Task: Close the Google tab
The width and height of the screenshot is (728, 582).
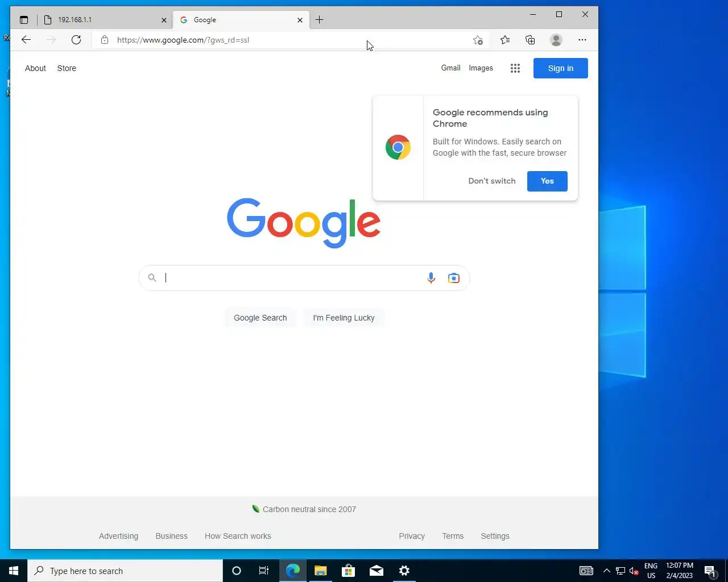Action: 300,20
